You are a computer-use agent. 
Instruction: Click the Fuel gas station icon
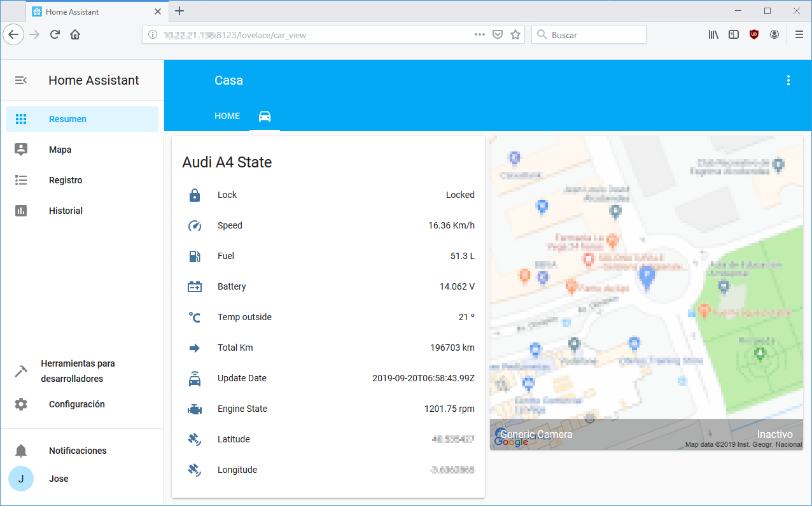[195, 256]
